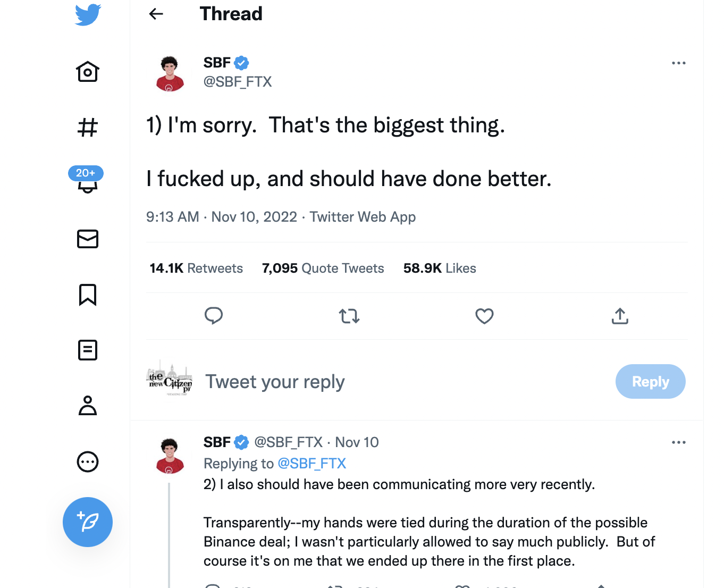Compose a new tweet with the feather button
The width and height of the screenshot is (724, 588).
point(88,522)
